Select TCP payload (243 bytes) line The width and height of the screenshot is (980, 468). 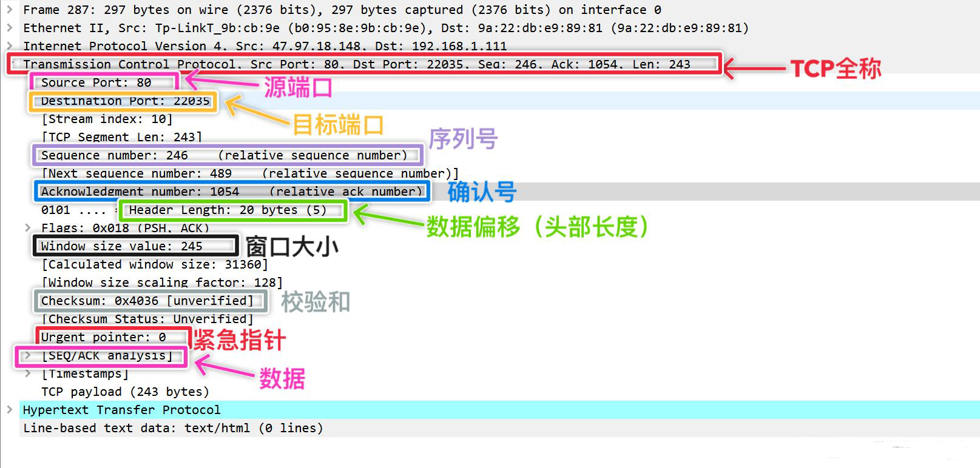click(126, 392)
